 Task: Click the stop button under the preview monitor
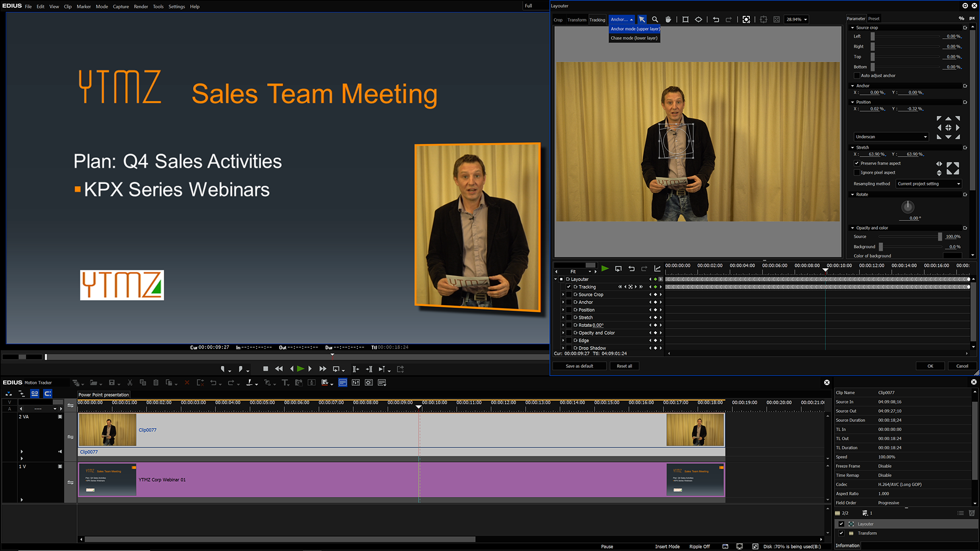(x=265, y=369)
